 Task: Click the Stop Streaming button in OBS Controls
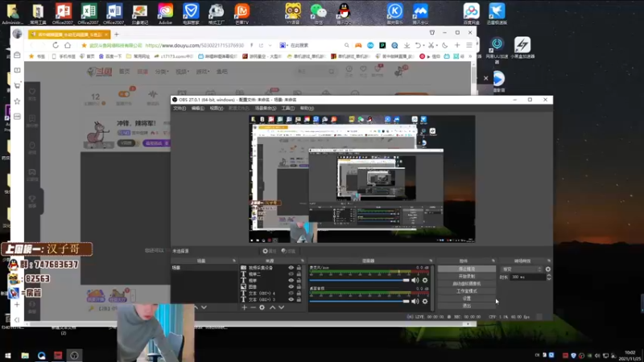coord(467,269)
